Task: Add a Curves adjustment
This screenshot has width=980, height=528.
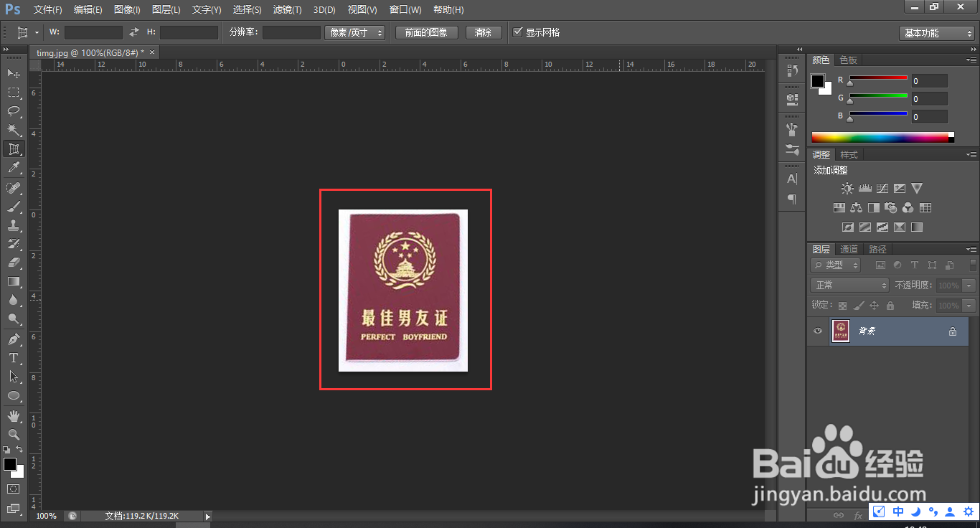Action: pos(882,189)
